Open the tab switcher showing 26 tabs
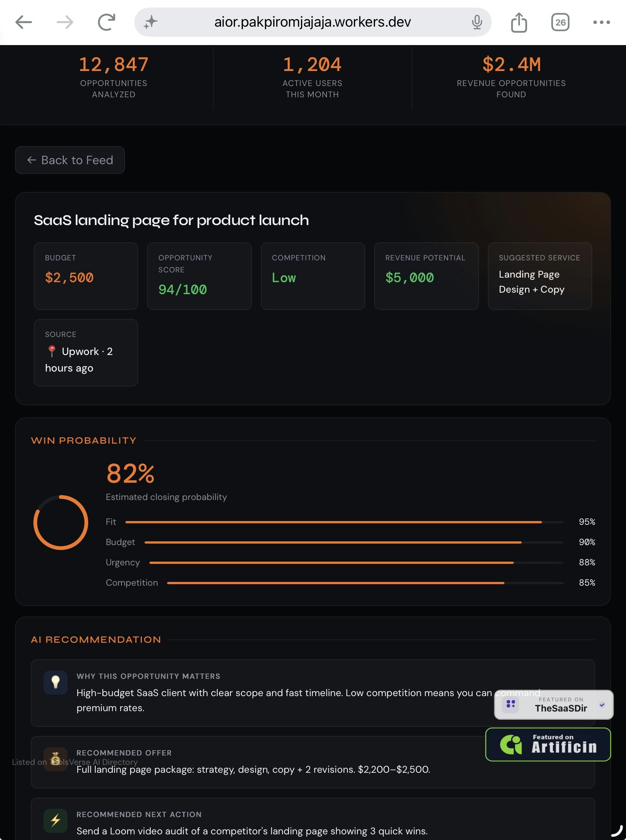626x840 pixels. click(560, 22)
